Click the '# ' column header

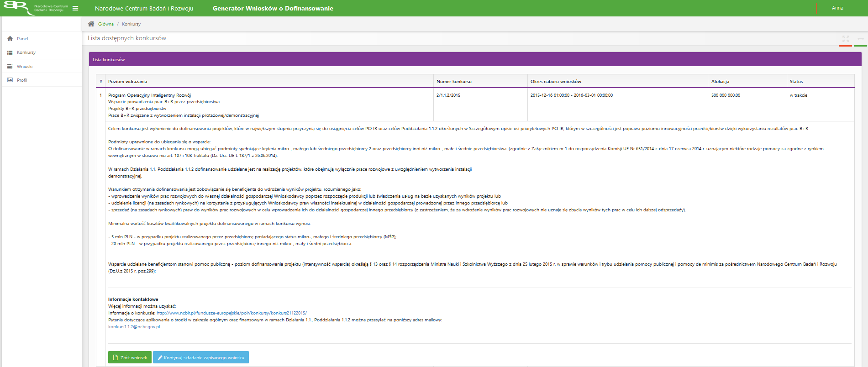click(101, 82)
